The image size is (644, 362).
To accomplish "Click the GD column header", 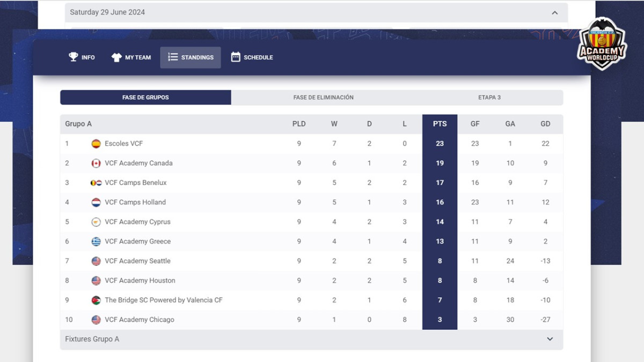I will [545, 124].
